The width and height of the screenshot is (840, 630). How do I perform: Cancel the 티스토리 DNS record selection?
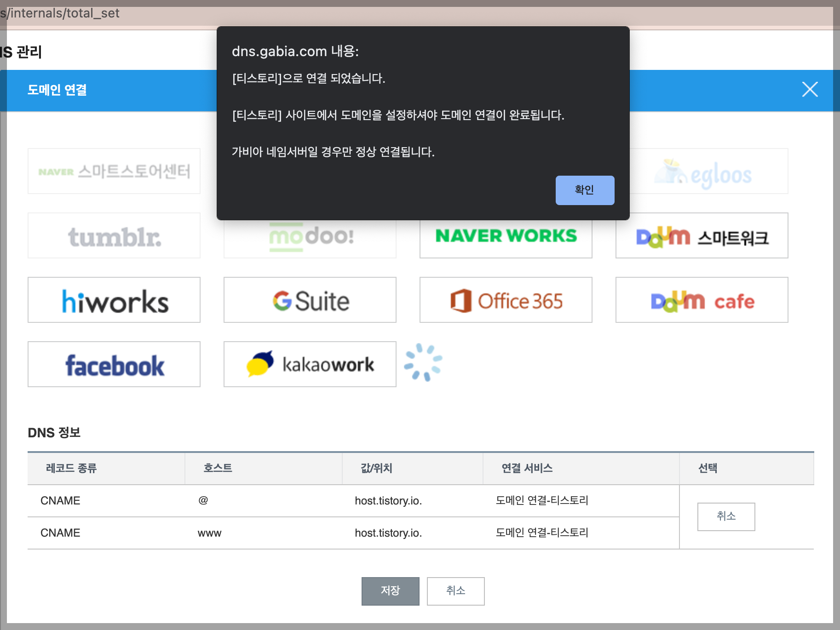(x=726, y=517)
